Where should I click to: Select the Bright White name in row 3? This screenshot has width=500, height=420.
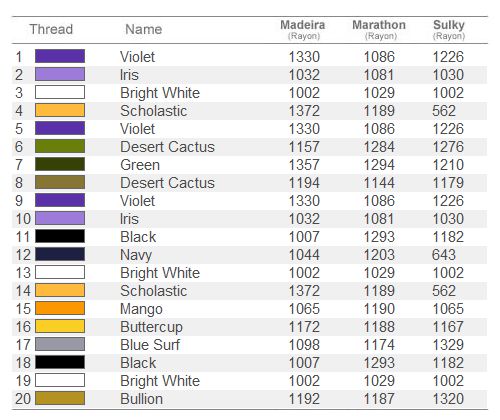tap(160, 93)
